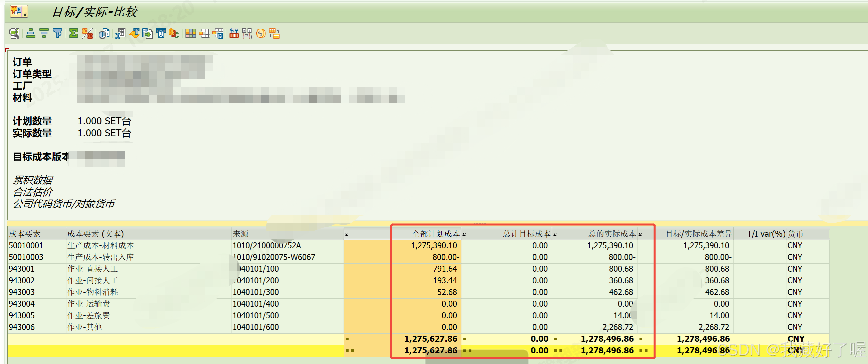Click the Subtotals icon
This screenshot has height=364, width=868.
(87, 33)
